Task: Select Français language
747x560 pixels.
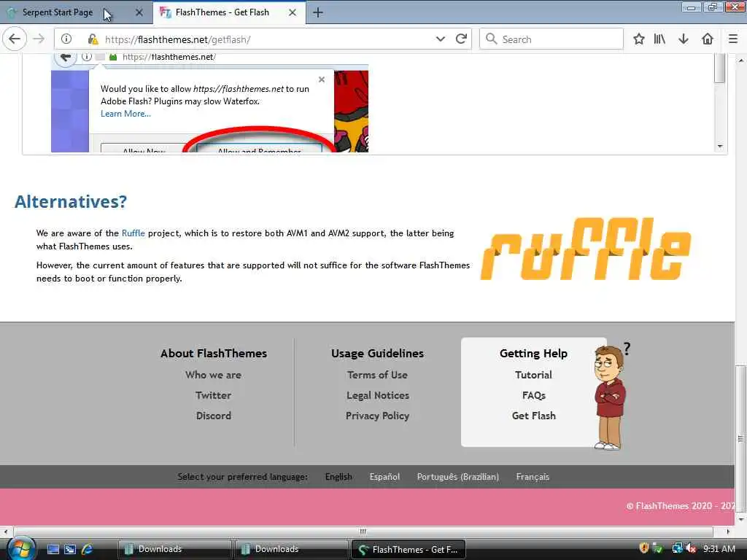Action: 533,477
